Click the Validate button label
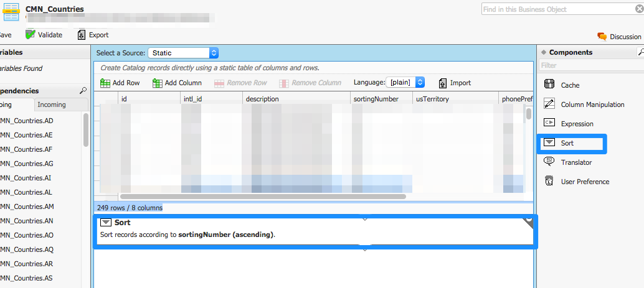The width and height of the screenshot is (644, 288). (50, 35)
